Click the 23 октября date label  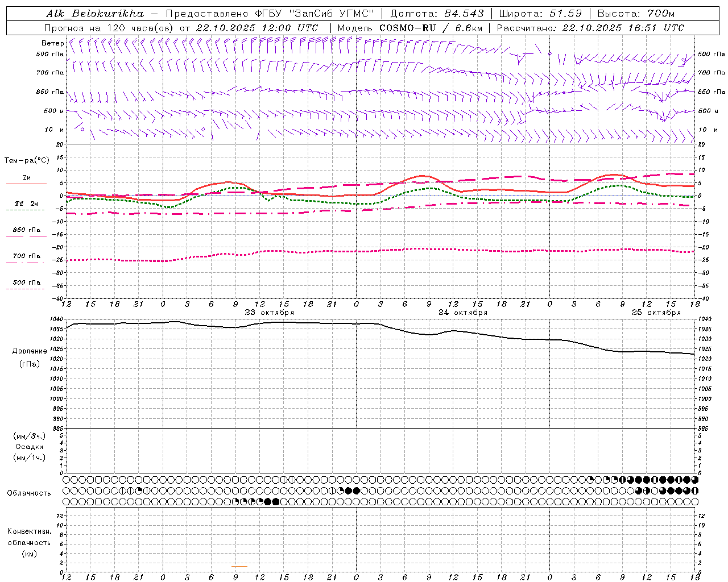point(270,313)
